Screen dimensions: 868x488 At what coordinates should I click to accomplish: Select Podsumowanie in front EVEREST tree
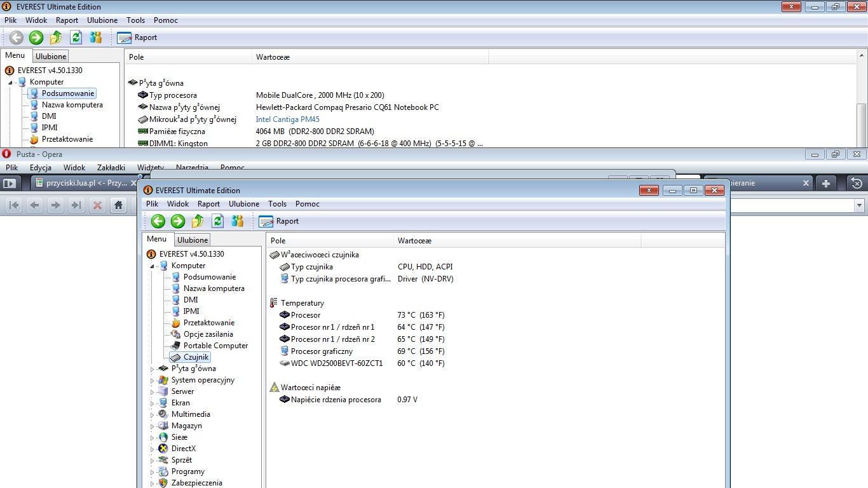[x=210, y=277]
